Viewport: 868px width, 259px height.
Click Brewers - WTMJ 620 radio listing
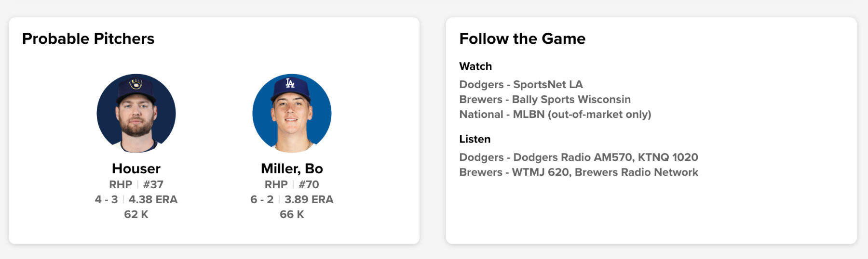(x=579, y=172)
